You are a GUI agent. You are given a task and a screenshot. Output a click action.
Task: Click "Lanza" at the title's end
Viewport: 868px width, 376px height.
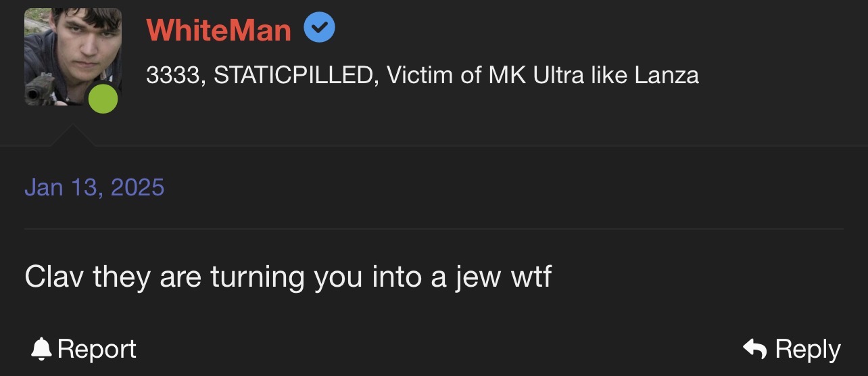point(667,74)
